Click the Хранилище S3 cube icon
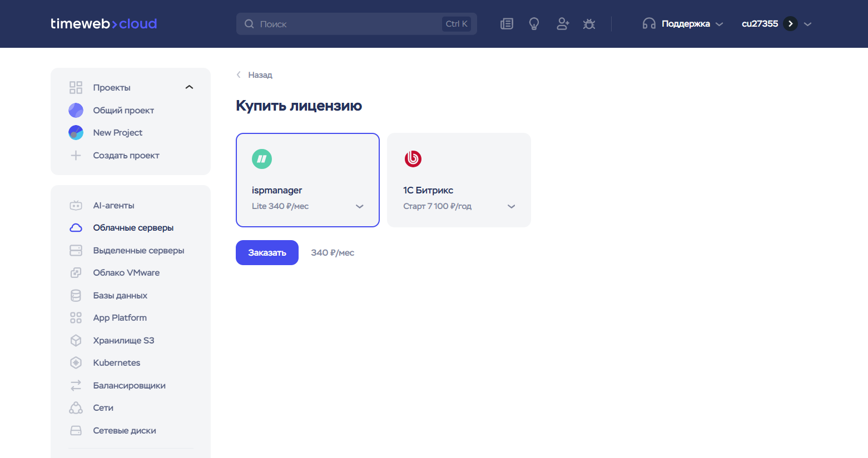 76,341
